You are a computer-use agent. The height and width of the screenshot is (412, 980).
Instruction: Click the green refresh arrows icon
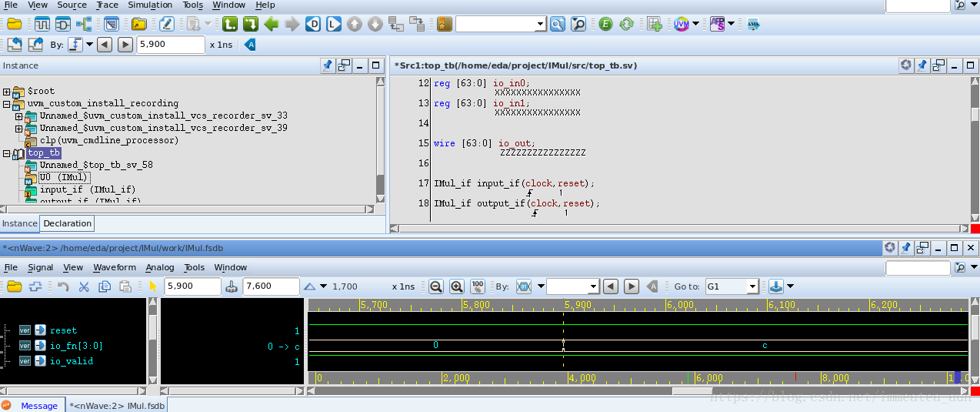click(x=626, y=24)
